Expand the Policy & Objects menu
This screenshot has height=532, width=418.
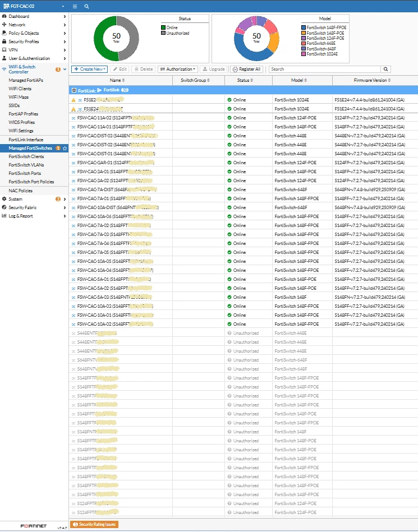pyautogui.click(x=34, y=33)
